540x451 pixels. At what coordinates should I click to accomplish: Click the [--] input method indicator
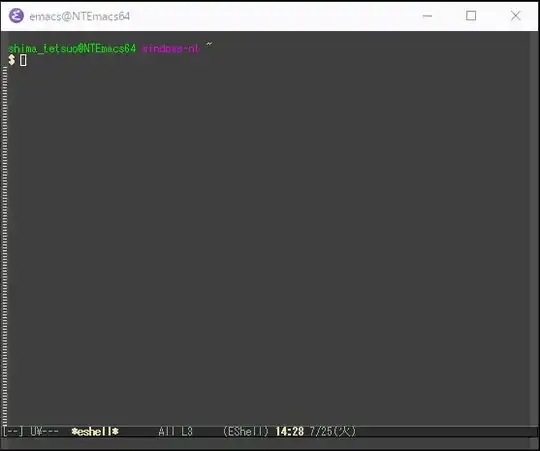[x=13, y=431]
